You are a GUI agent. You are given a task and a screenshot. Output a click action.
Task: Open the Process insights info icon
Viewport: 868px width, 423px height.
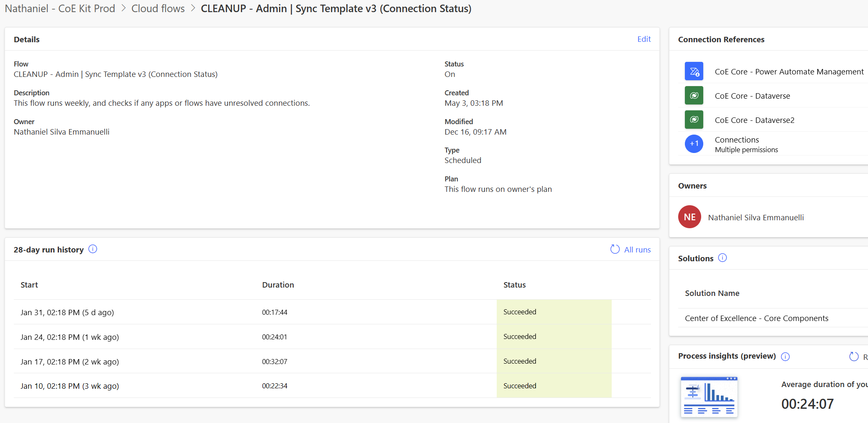(786, 356)
